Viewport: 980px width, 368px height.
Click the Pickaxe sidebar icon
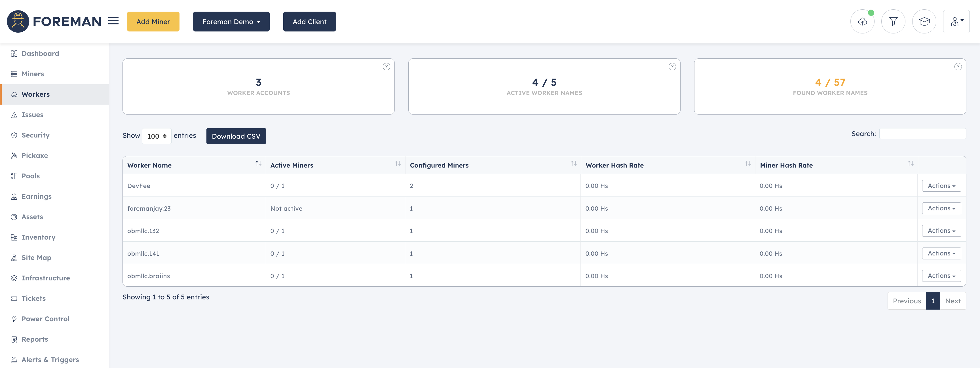[x=14, y=156]
